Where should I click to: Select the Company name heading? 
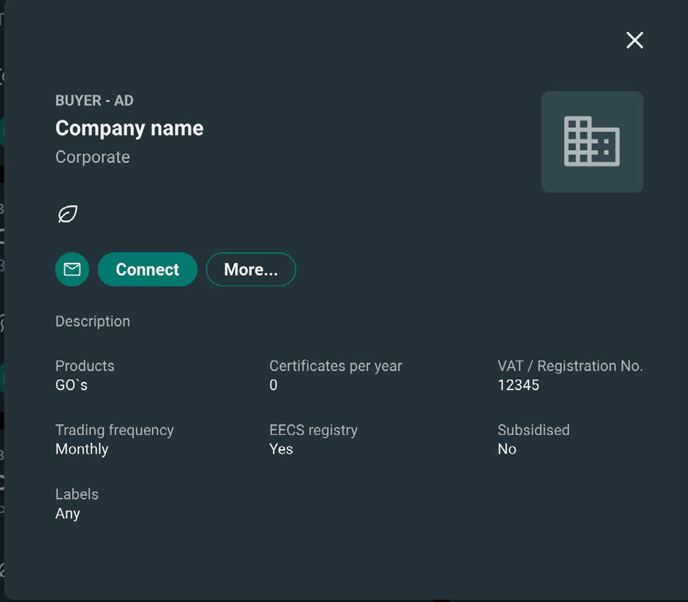129,129
